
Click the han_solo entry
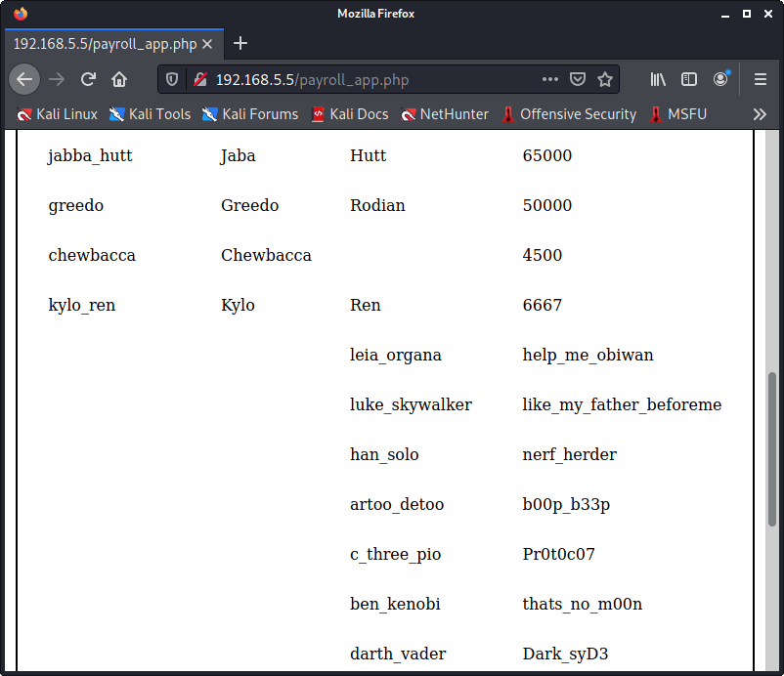click(384, 454)
